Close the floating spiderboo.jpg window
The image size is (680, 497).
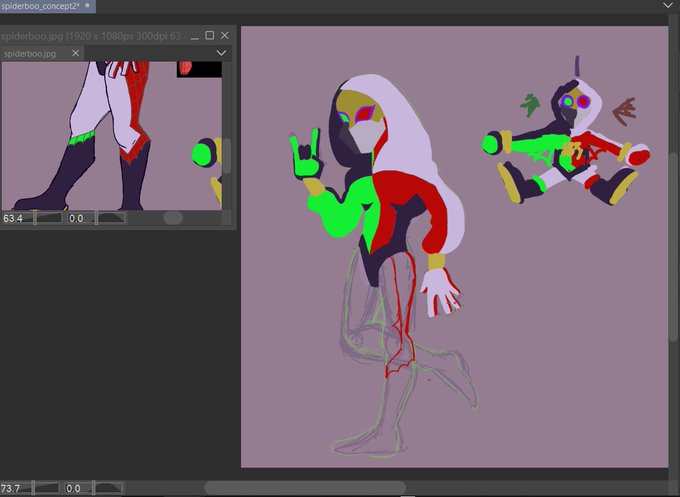pos(225,36)
